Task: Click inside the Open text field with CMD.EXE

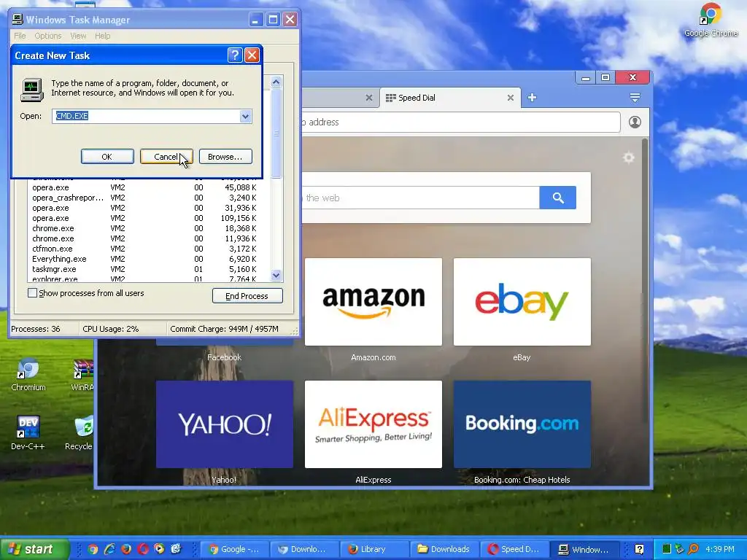Action: click(x=146, y=116)
